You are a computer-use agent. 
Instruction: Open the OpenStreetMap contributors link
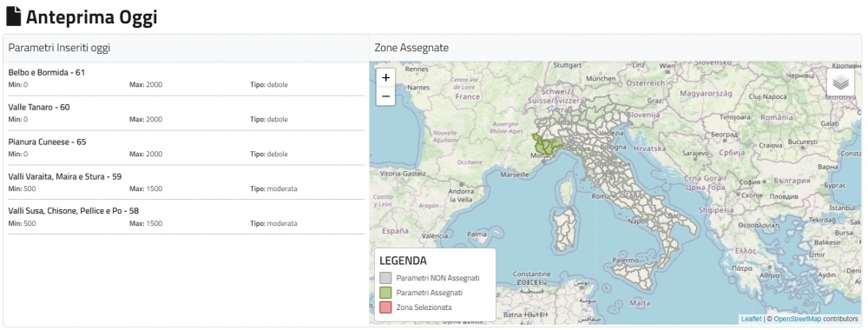click(798, 319)
